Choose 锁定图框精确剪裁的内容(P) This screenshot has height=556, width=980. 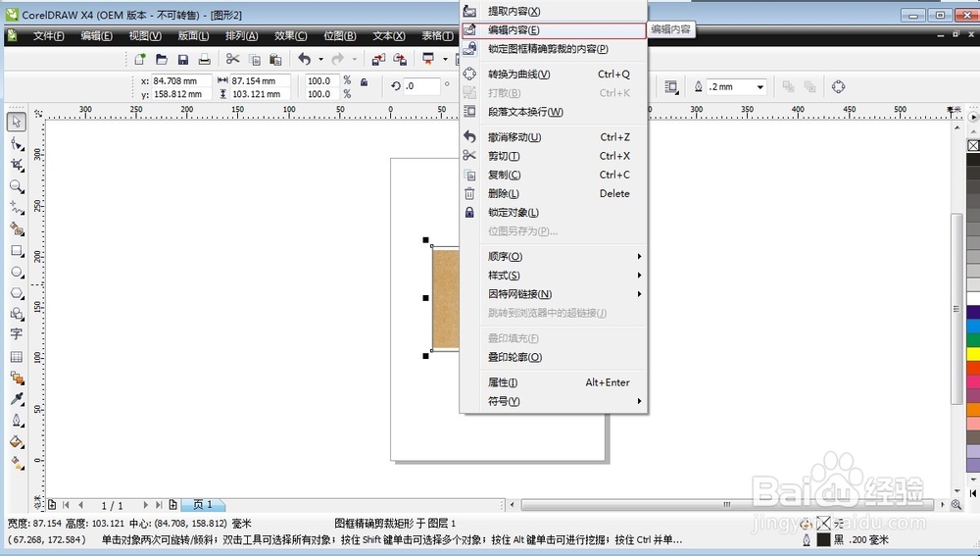click(x=553, y=49)
